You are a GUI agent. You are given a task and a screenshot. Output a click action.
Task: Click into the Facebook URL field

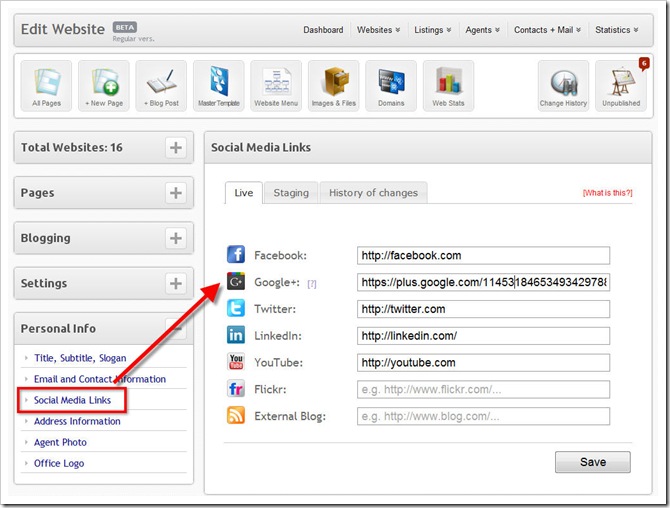coord(483,255)
